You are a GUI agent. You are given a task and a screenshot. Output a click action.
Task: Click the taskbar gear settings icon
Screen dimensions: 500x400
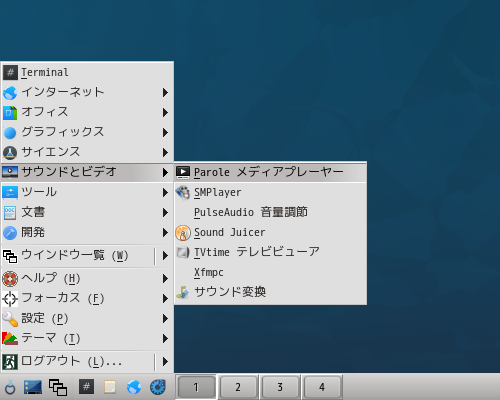pyautogui.click(x=157, y=387)
